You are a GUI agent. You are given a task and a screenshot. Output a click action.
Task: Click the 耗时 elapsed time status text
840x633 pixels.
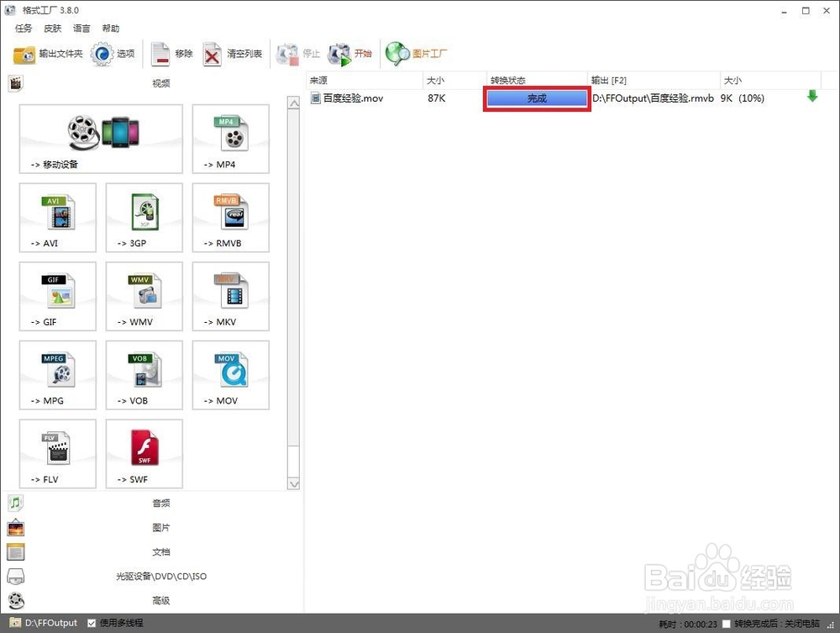688,624
